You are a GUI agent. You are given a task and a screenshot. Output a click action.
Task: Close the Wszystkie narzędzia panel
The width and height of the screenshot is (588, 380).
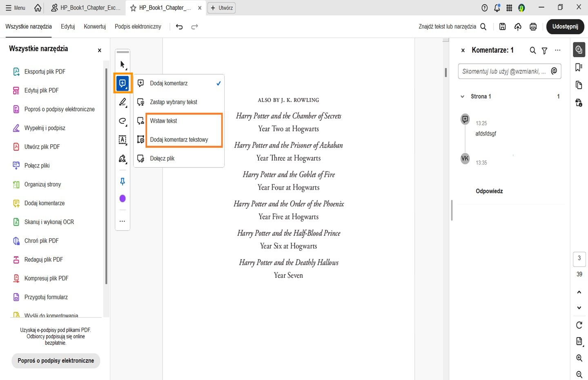tap(99, 50)
